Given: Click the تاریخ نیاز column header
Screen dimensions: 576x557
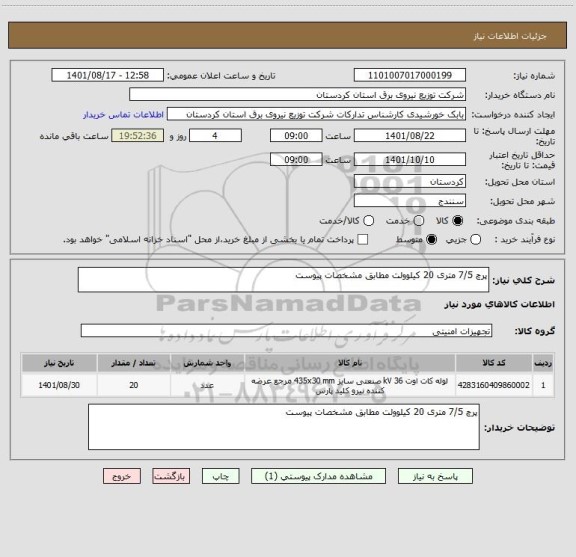Looking at the screenshot, I should click(59, 363).
